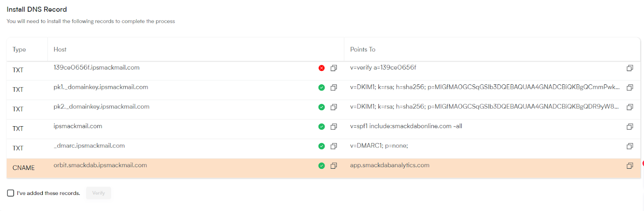Copy the v=DMARC1; p=none; value

(x=630, y=146)
